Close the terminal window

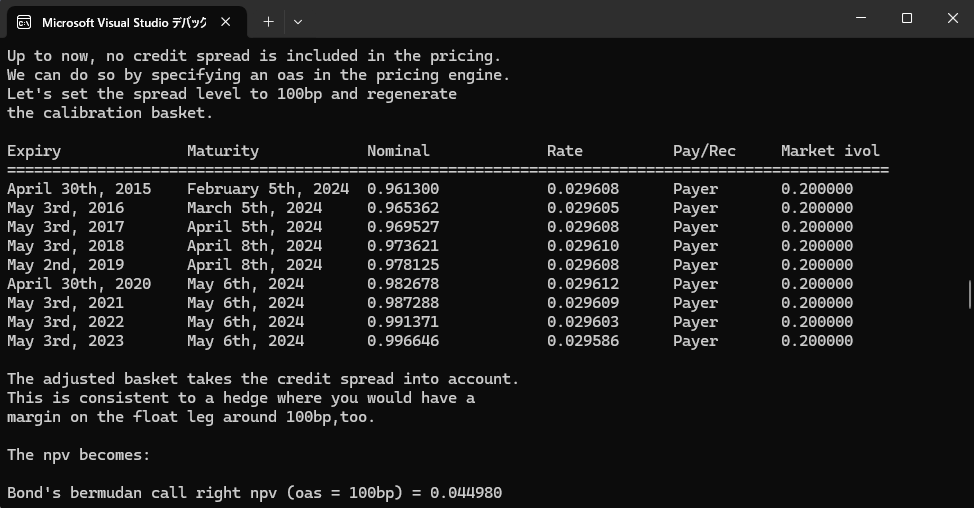point(953,18)
